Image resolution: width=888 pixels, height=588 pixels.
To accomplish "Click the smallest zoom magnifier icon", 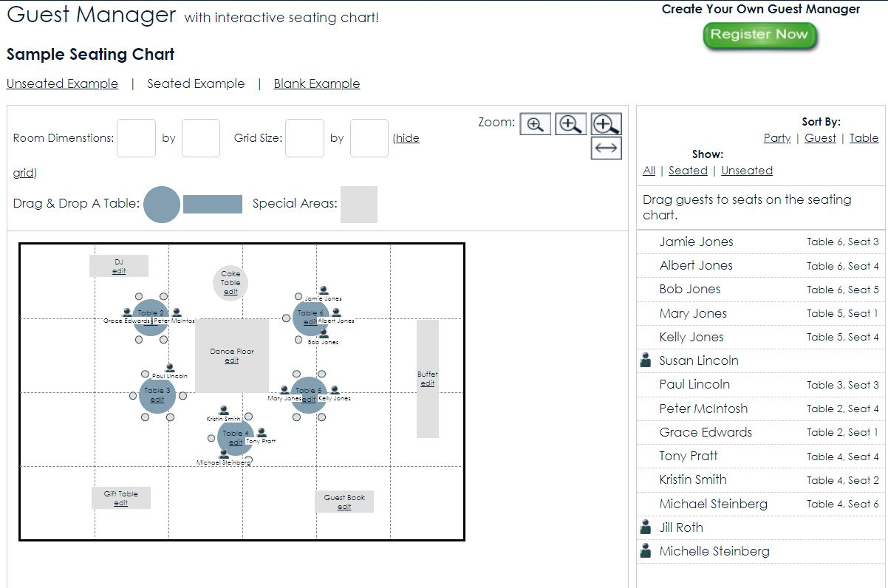I will pyautogui.click(x=536, y=124).
